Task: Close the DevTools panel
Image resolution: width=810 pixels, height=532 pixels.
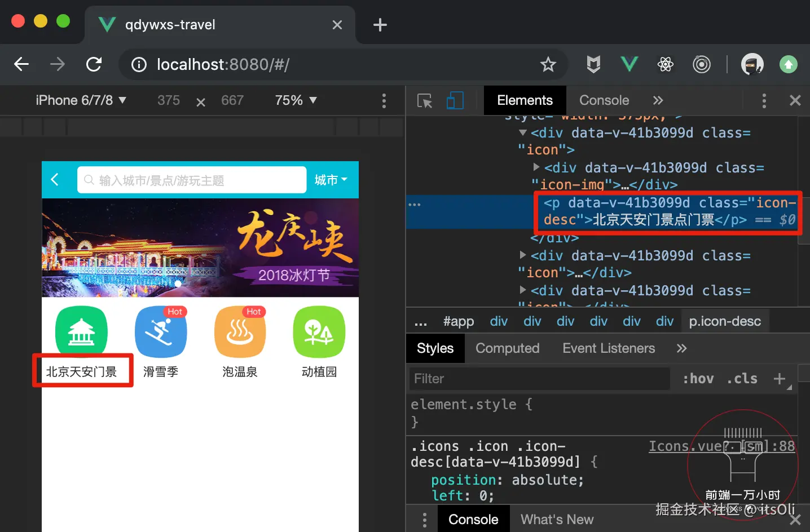Action: coord(795,100)
